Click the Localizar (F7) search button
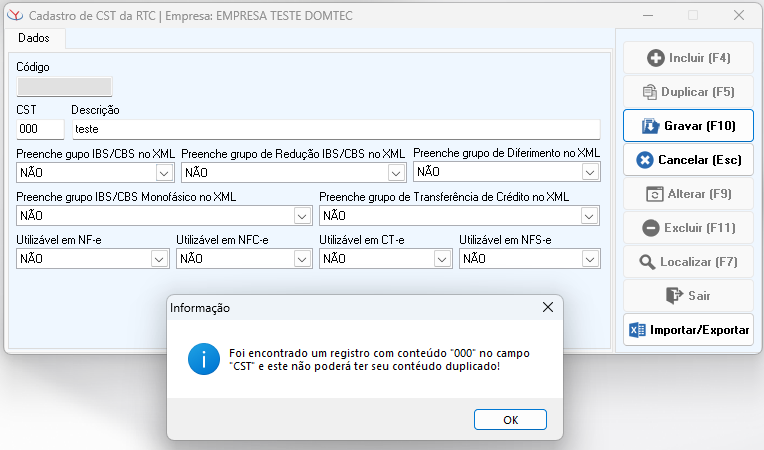764x450 pixels. 687,262
